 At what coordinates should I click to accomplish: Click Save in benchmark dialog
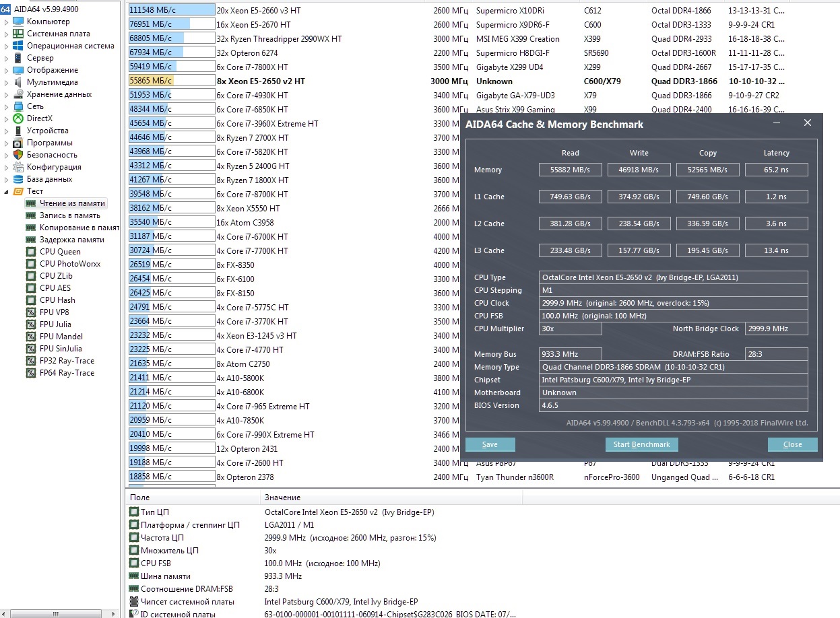point(490,444)
